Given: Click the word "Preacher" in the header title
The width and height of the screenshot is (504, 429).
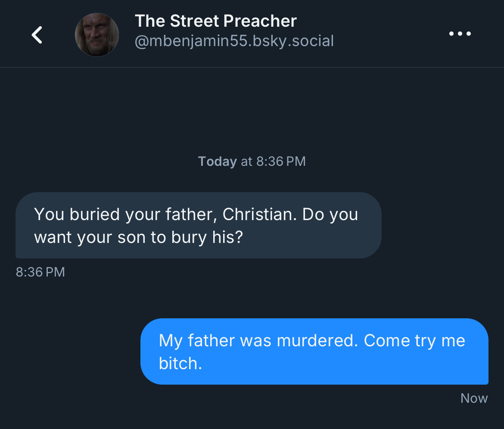Looking at the screenshot, I should tap(260, 21).
